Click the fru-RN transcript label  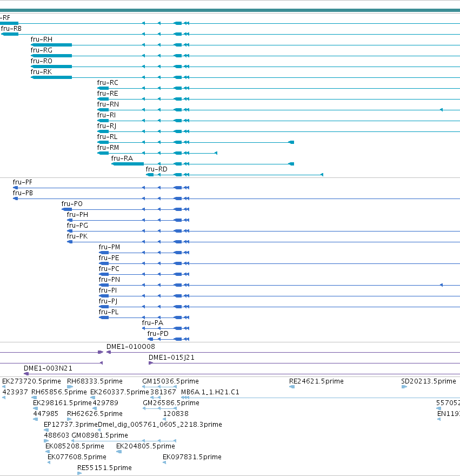tap(108, 104)
